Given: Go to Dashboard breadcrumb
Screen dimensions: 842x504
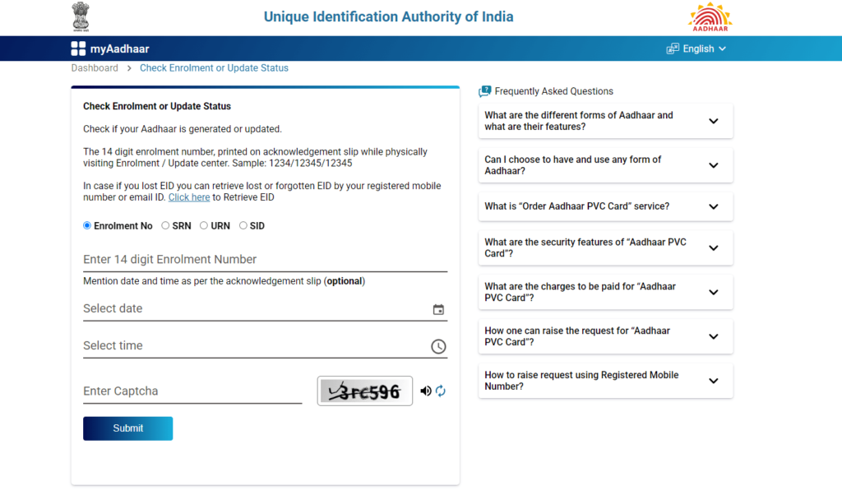Looking at the screenshot, I should pyautogui.click(x=95, y=68).
